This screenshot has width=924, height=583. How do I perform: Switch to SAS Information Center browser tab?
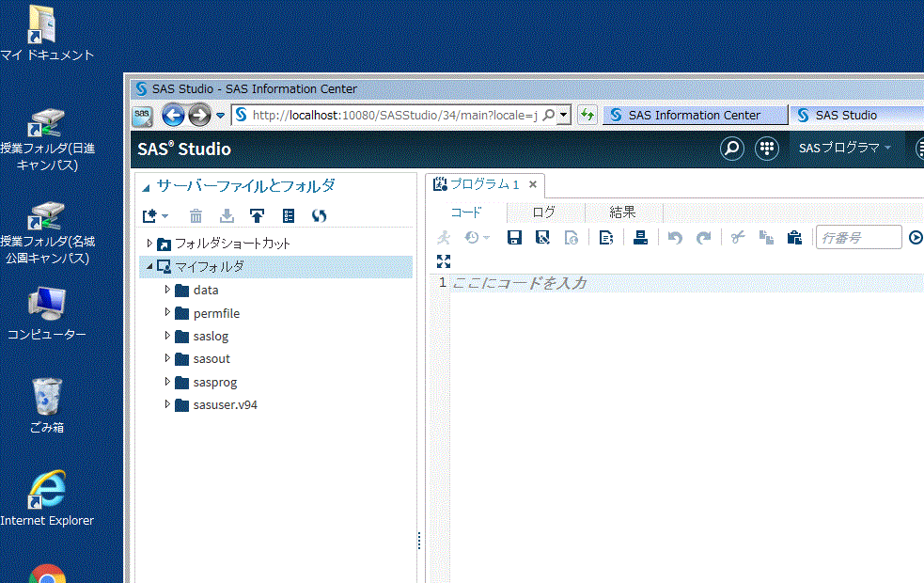click(695, 115)
